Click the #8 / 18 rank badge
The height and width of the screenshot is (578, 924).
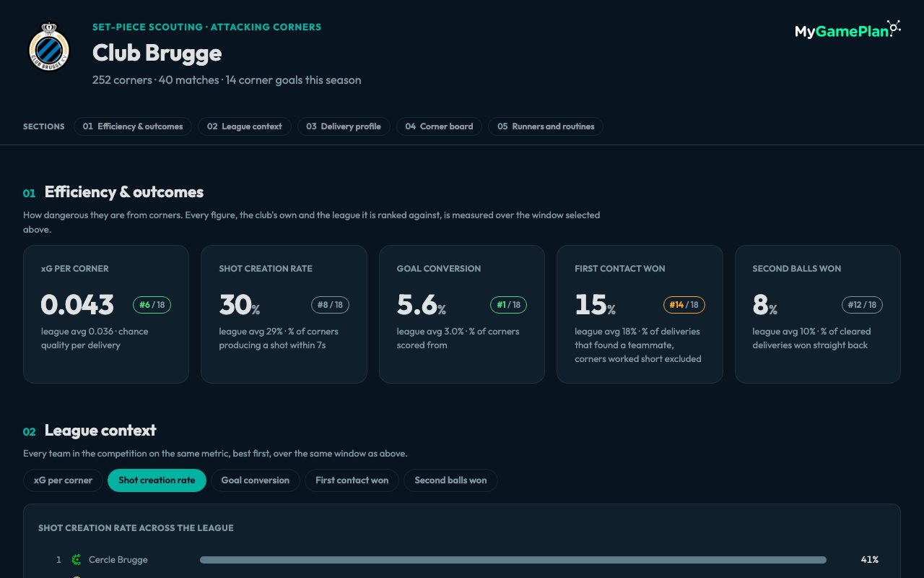pyautogui.click(x=330, y=305)
